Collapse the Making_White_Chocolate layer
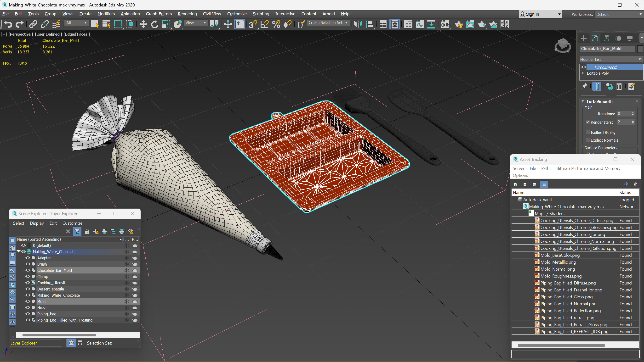 tap(18, 251)
